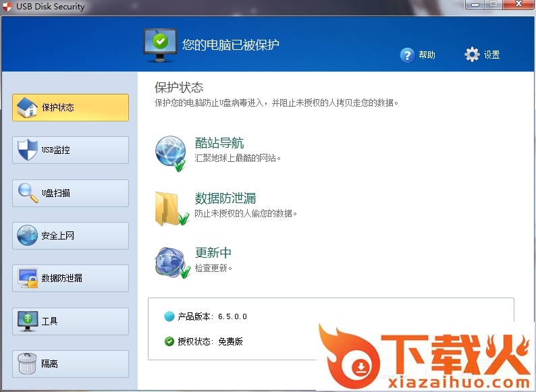536x392 pixels.
Task: Click the monitor plus icon beside 工具
Action: (x=28, y=321)
